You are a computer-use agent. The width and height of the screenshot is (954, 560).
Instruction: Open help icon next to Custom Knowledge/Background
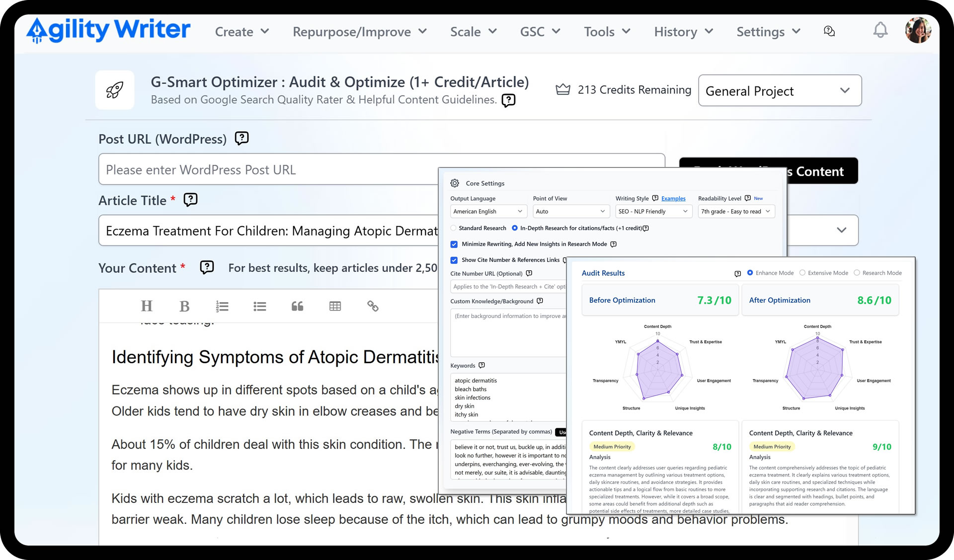click(540, 301)
